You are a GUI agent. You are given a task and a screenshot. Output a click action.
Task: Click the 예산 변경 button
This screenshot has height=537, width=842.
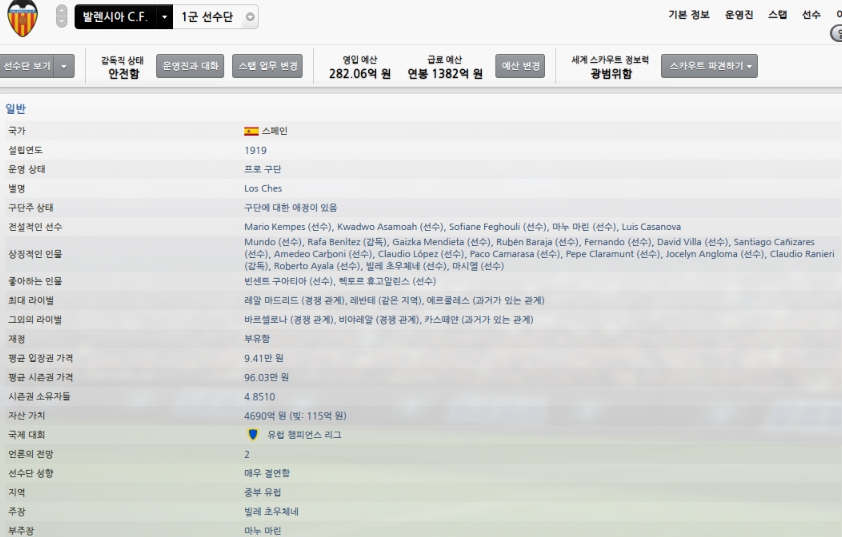[x=520, y=66]
